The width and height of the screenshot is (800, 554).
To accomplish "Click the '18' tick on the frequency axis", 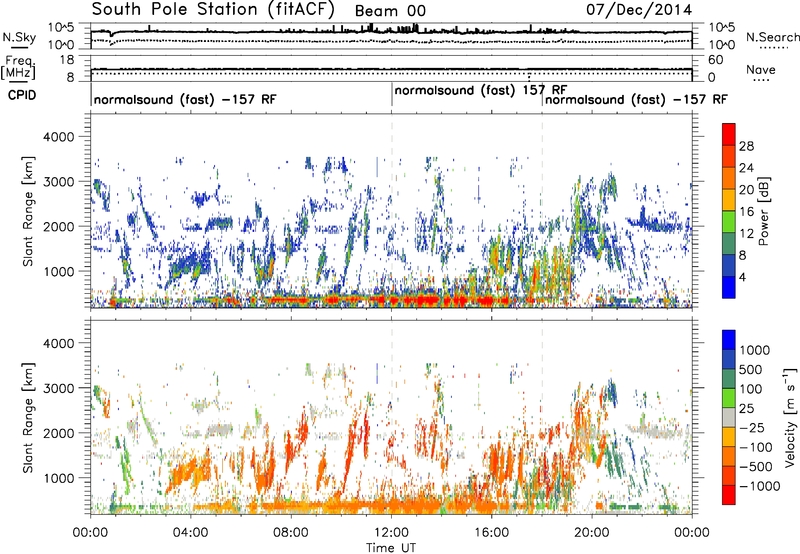I will click(x=67, y=60).
